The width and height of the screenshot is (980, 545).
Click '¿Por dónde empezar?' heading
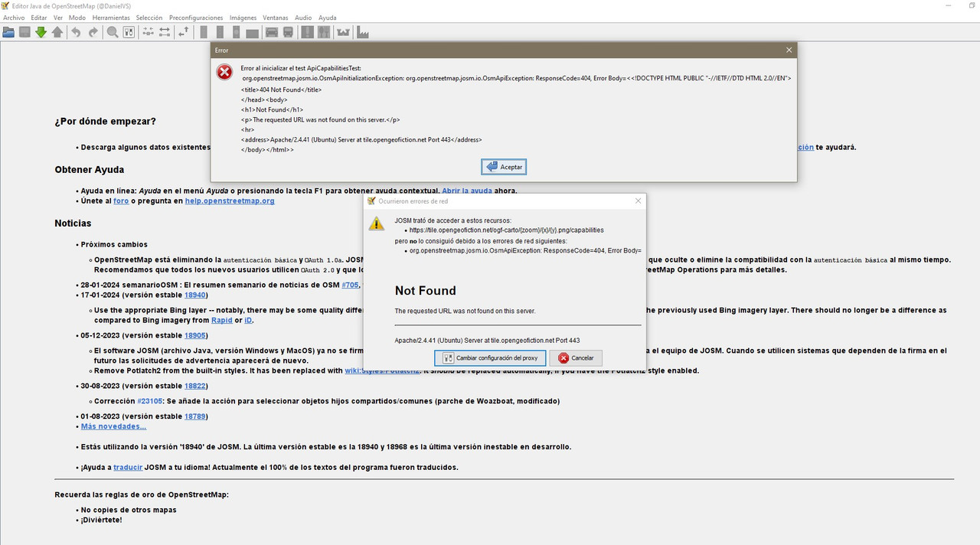(x=105, y=122)
